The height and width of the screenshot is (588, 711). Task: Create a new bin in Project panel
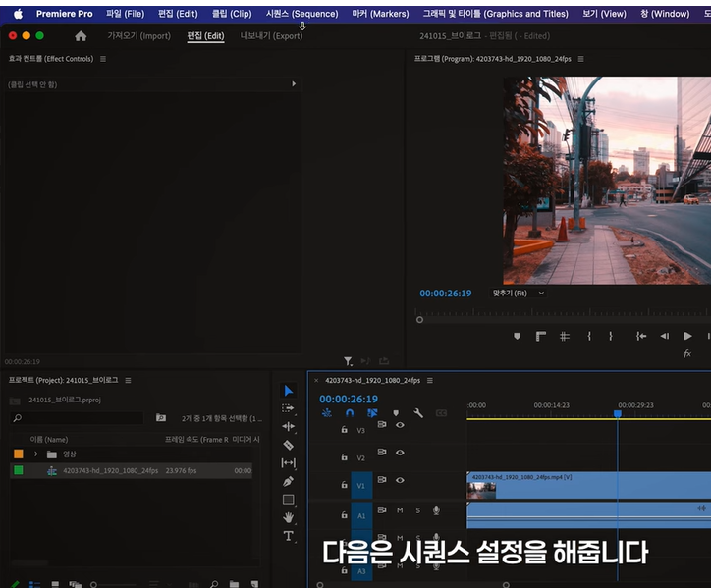coord(234,584)
